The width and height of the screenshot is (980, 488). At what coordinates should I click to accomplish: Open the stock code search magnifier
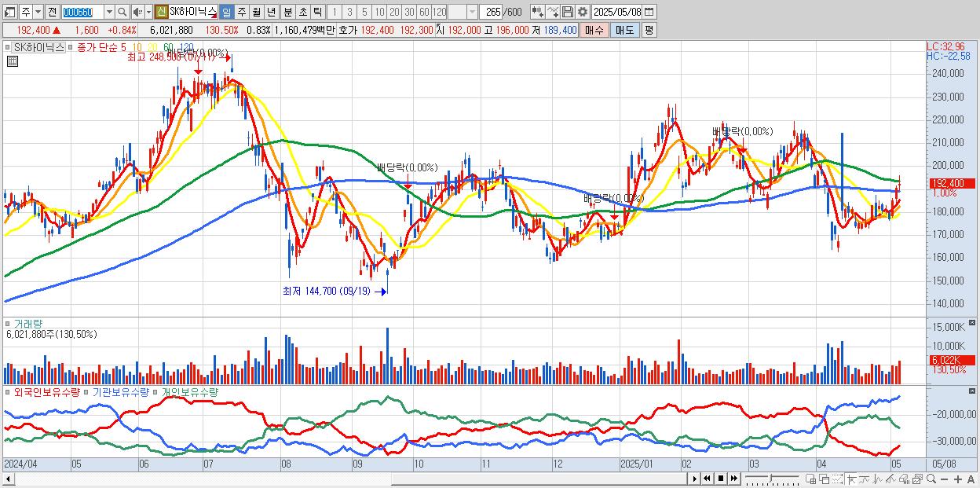click(122, 12)
